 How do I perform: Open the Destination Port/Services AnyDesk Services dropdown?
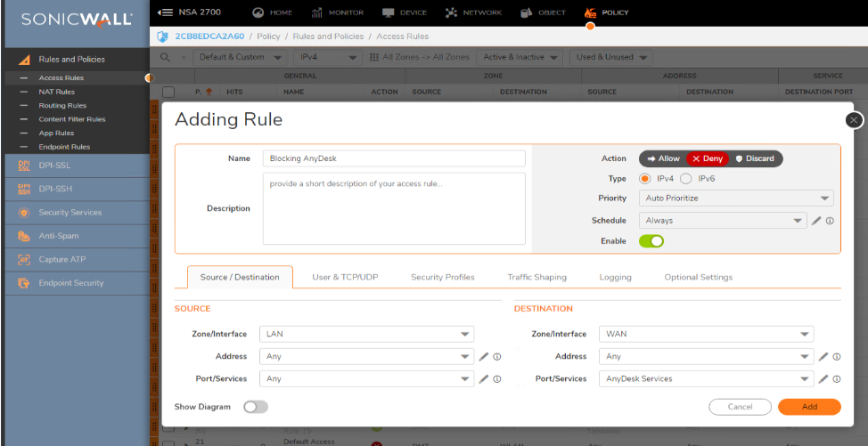click(706, 379)
